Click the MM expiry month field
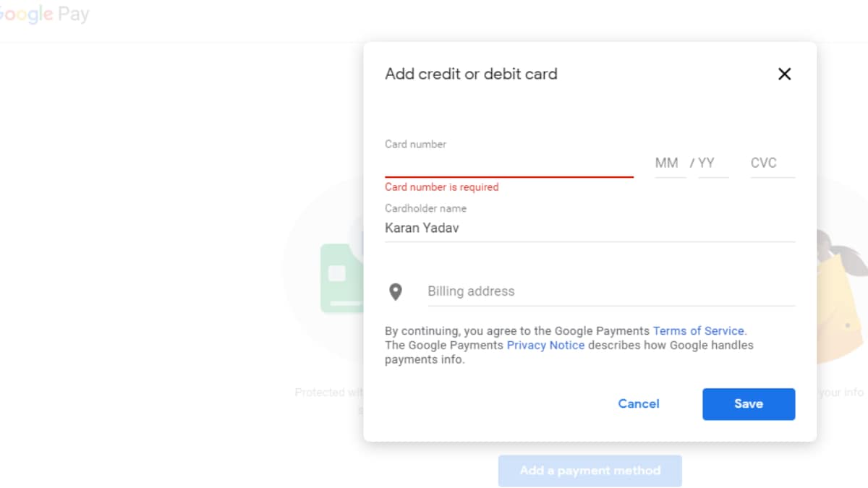 coord(668,163)
